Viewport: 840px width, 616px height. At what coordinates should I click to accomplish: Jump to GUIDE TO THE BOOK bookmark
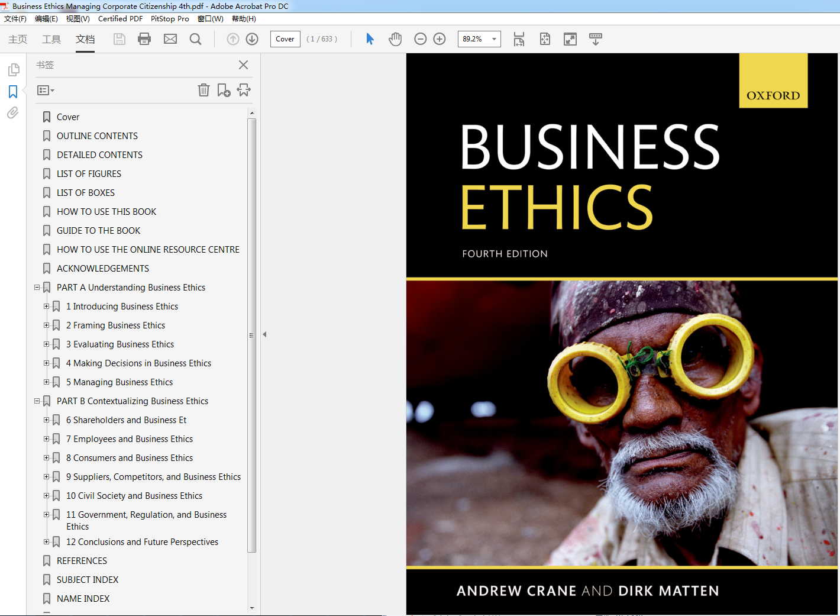[99, 231]
